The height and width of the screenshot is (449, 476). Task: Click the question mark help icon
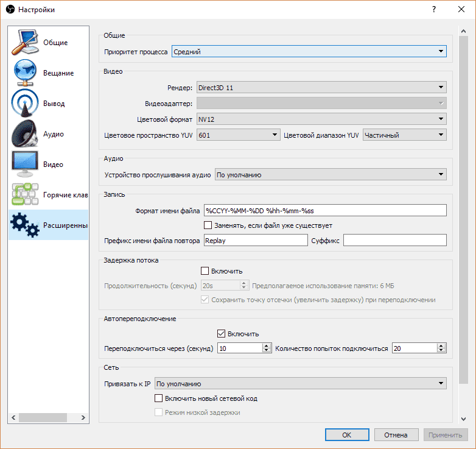click(434, 10)
